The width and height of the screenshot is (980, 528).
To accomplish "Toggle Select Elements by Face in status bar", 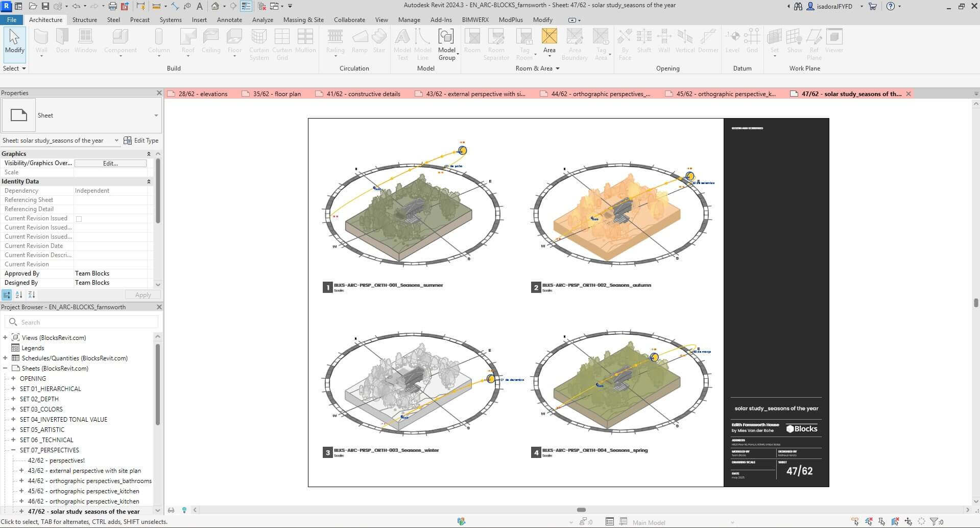I will (x=895, y=522).
